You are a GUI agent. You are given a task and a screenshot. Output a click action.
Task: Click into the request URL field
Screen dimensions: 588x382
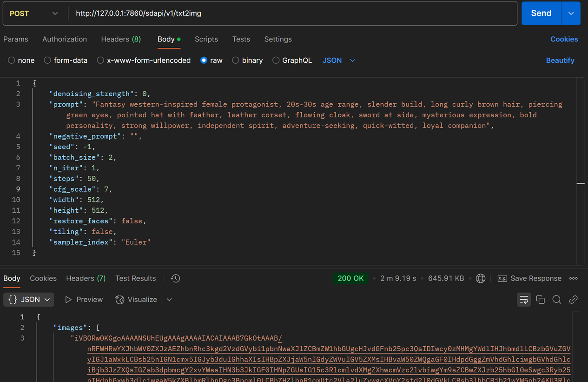(x=293, y=13)
